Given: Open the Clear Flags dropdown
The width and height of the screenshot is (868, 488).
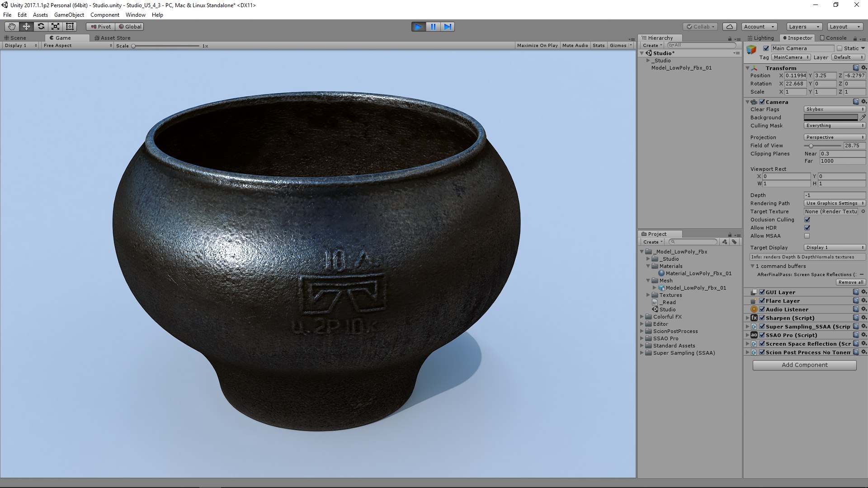Looking at the screenshot, I should pos(835,109).
